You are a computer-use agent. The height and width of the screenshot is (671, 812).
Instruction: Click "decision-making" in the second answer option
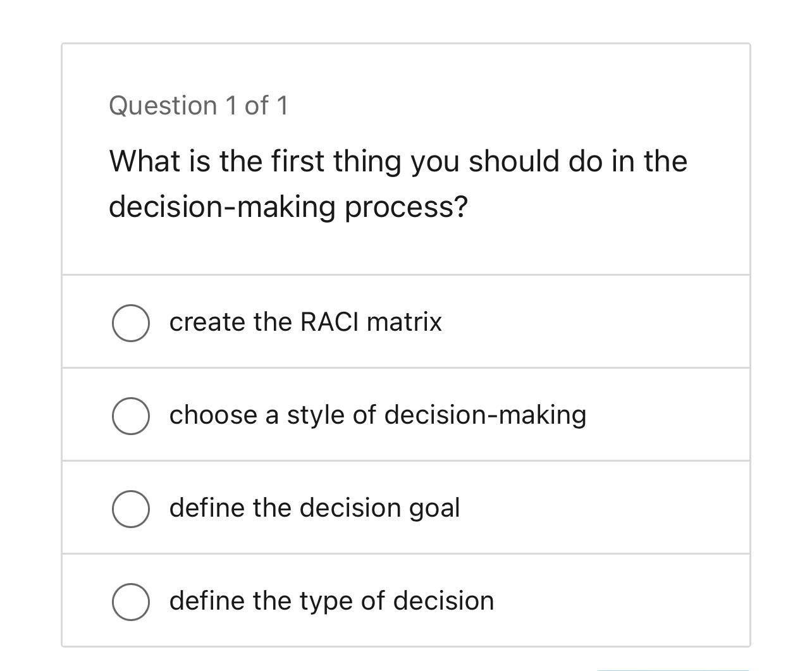485,415
